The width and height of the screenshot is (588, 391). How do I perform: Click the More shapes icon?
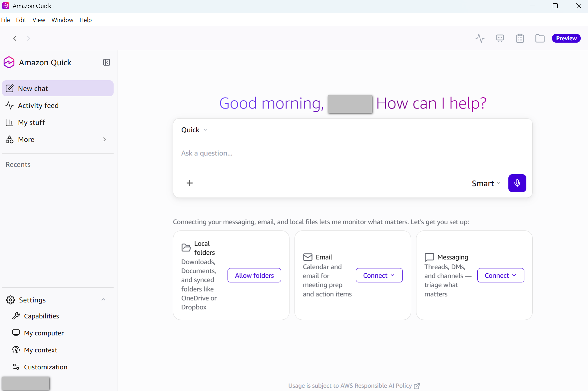pyautogui.click(x=10, y=139)
